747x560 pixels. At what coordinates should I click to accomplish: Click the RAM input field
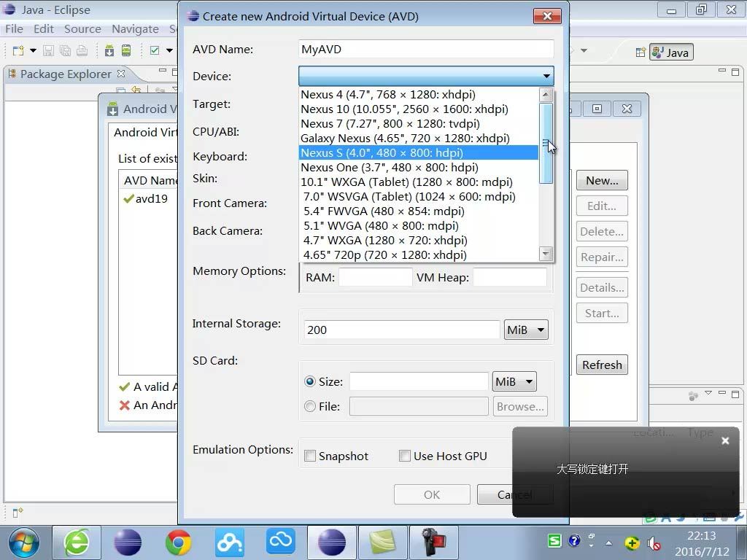click(376, 277)
